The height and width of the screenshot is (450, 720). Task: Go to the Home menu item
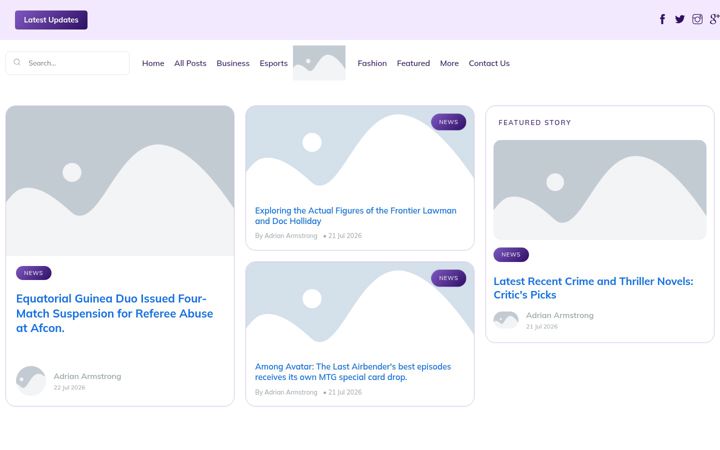click(153, 63)
